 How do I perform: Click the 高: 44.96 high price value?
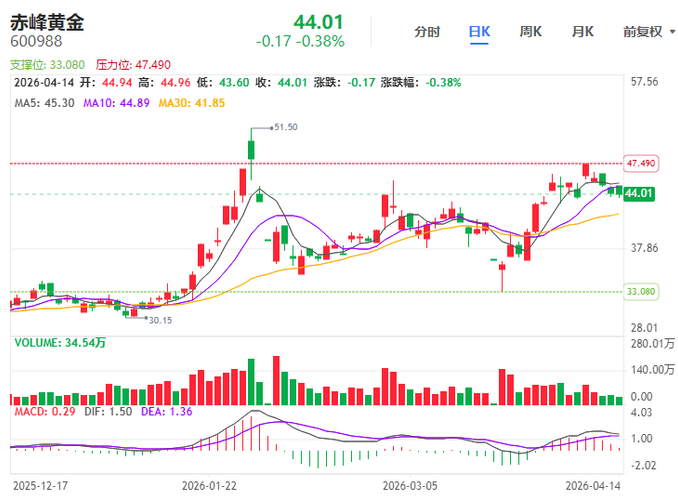[x=165, y=82]
